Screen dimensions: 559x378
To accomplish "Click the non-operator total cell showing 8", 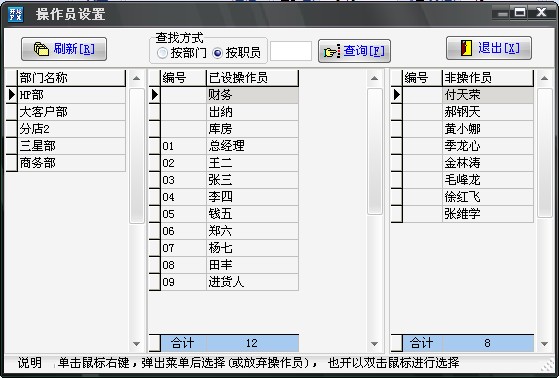I will tap(488, 343).
